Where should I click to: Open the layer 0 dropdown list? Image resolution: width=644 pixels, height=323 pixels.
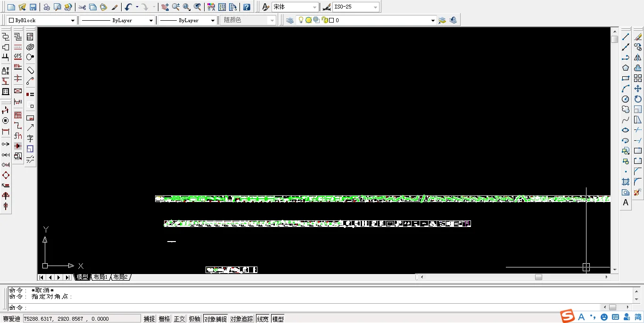coord(433,20)
